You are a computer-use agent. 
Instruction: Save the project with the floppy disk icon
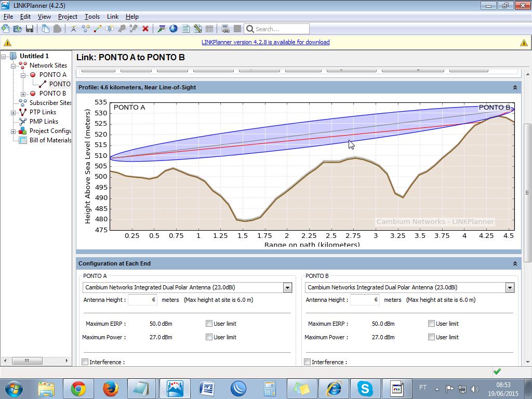tap(30, 29)
